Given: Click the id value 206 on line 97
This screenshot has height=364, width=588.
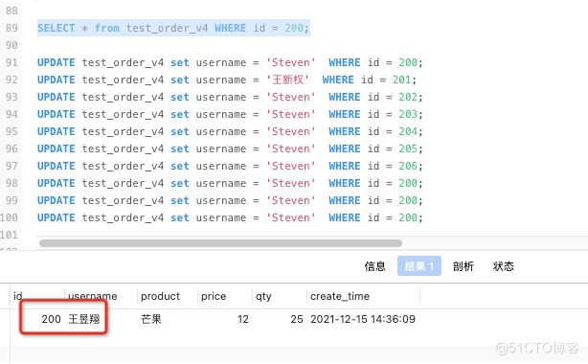Looking at the screenshot, I should tap(408, 166).
